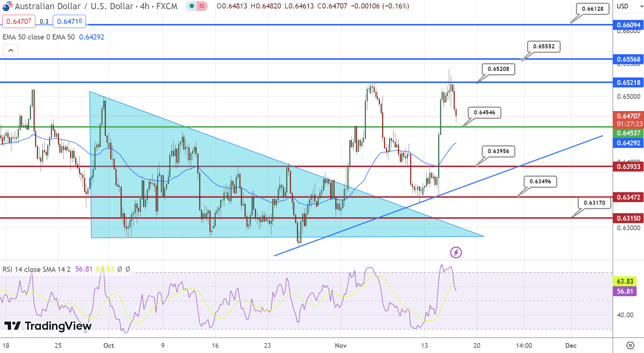Click the RSI SMA 63.83 axis tag
Image resolution: width=644 pixels, height=353 pixels.
coord(624,281)
